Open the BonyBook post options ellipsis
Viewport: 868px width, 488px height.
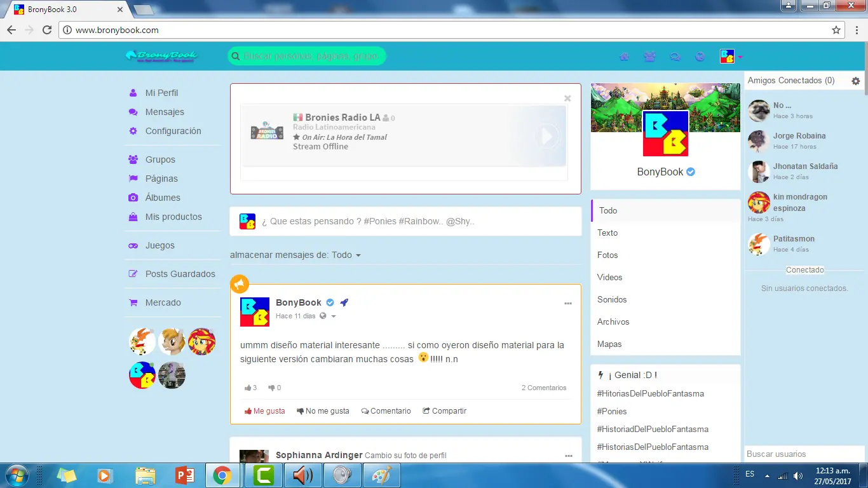(x=568, y=304)
